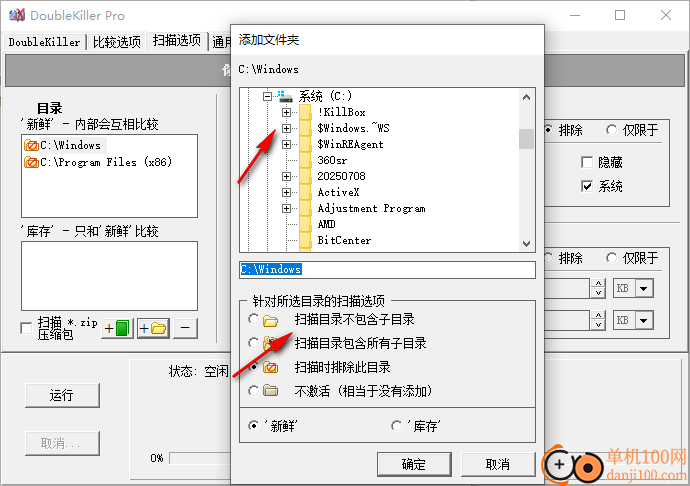Open the upper KB unit dropdown
690x486 pixels.
pos(644,289)
